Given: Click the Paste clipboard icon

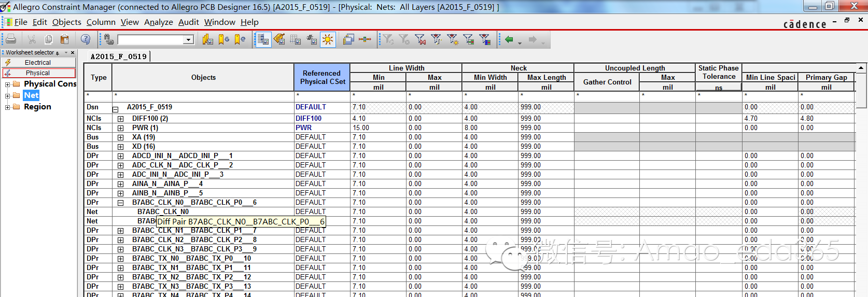Looking at the screenshot, I should pyautogui.click(x=65, y=39).
